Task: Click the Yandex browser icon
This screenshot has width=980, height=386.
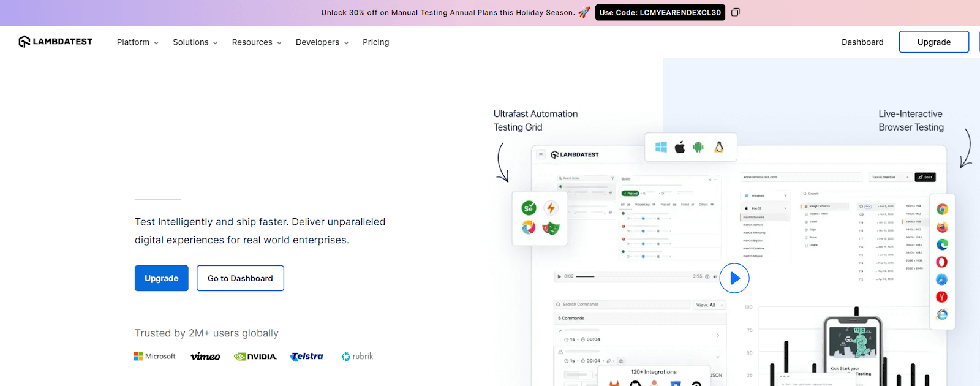Action: (942, 297)
